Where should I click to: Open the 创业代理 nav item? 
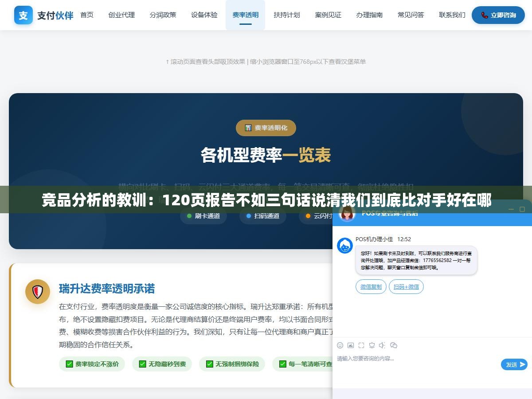point(121,15)
